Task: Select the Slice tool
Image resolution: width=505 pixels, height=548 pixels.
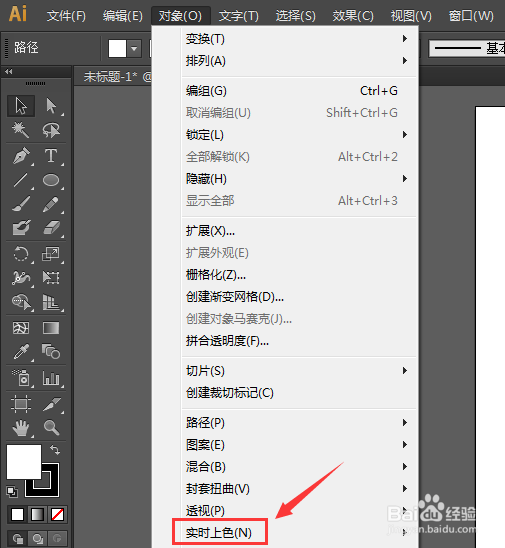Action: point(51,404)
